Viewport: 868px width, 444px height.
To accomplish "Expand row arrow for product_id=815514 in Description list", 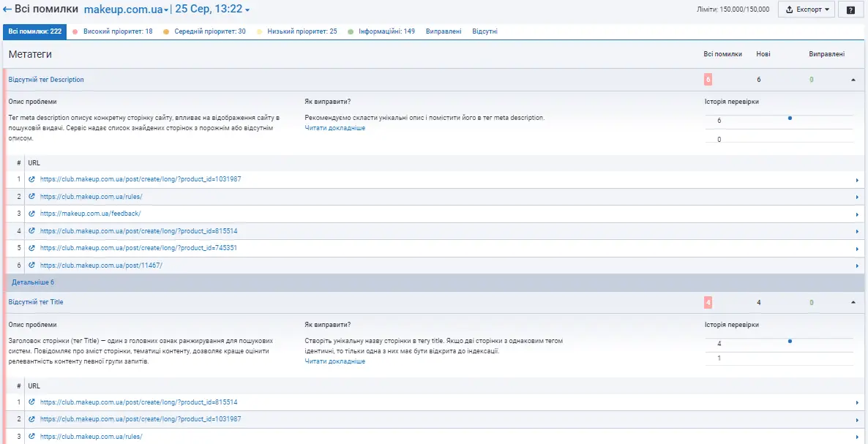I will tap(857, 231).
